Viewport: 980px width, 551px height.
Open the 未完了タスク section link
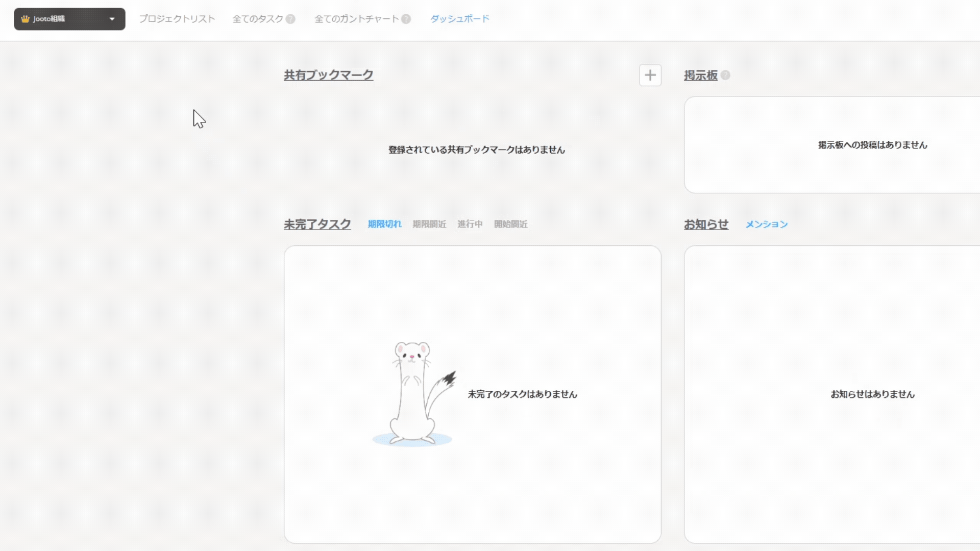(x=317, y=224)
